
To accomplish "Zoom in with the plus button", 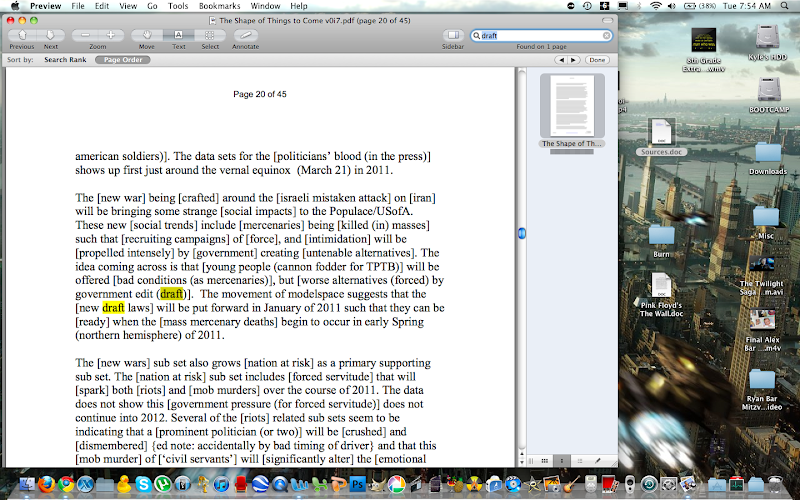I will 111,35.
